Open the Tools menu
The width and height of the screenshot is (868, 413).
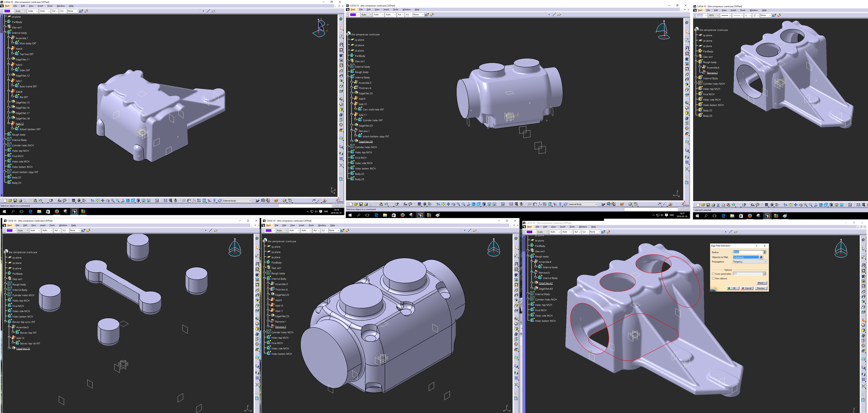click(x=50, y=6)
